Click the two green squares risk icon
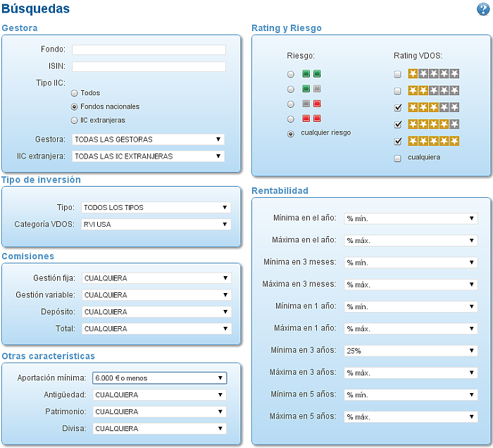493x448 pixels. 311,74
